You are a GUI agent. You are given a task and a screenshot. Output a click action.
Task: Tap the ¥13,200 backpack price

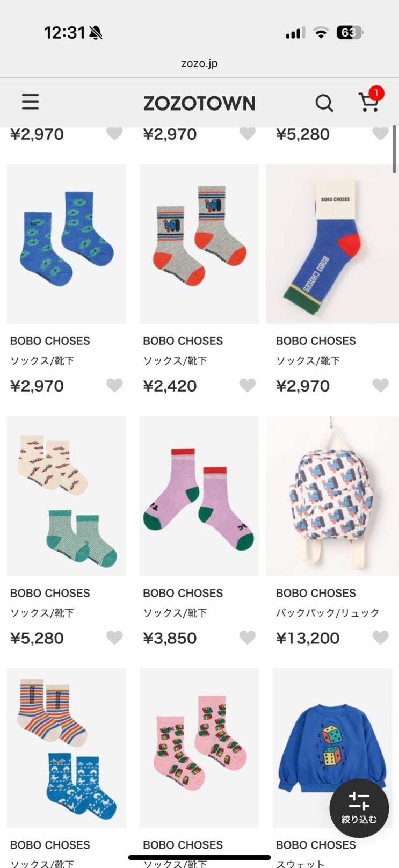coord(308,638)
